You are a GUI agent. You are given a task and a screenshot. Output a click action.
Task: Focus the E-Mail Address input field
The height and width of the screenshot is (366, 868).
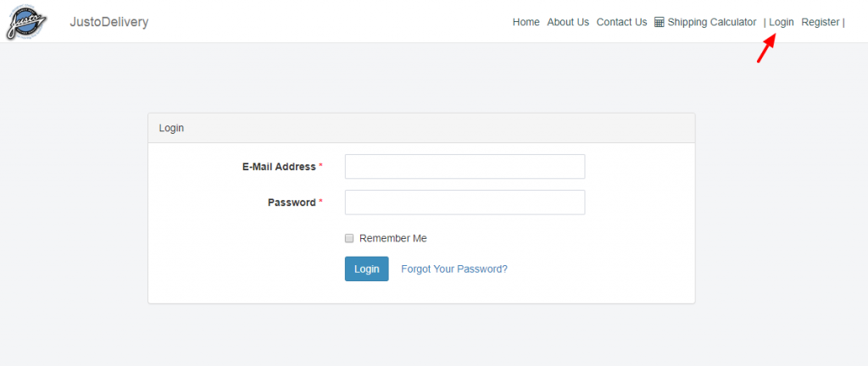465,166
